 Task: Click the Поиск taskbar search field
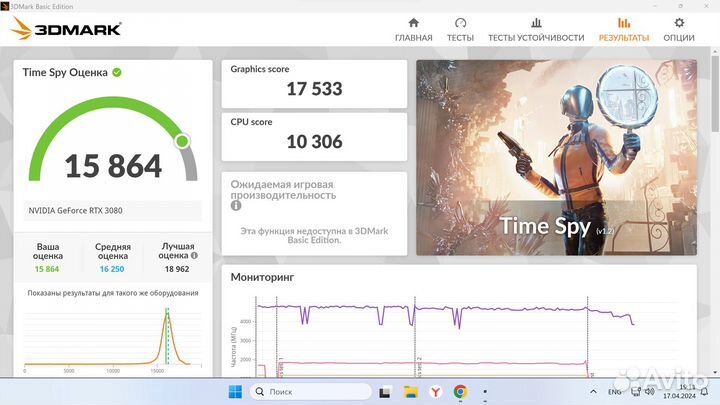coord(311,392)
